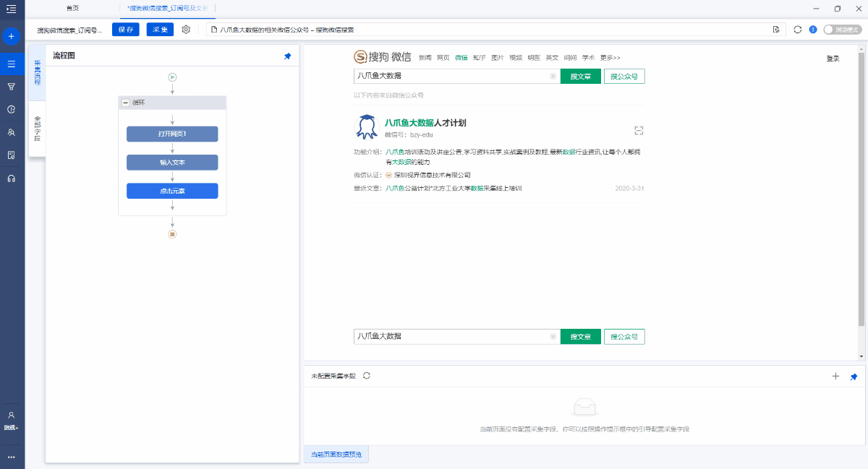This screenshot has width=868, height=469.
Task: Collapse the sidebar with the top-left menu icon
Action: (x=11, y=9)
